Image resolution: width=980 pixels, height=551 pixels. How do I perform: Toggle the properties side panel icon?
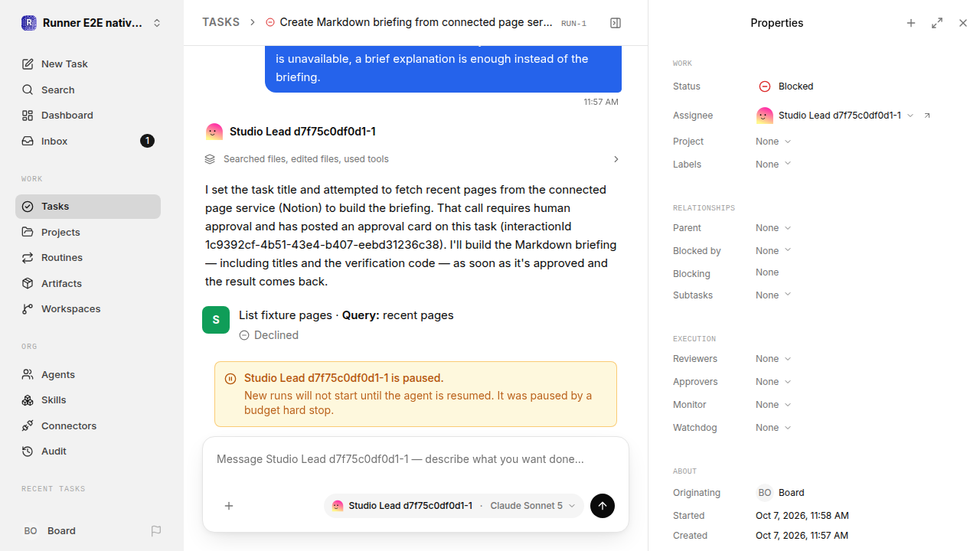click(615, 23)
